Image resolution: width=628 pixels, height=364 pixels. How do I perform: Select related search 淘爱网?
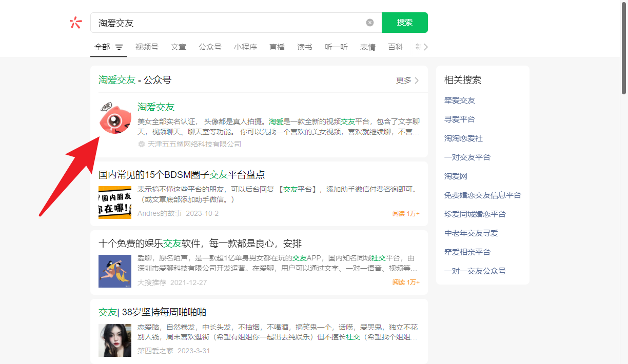(456, 176)
